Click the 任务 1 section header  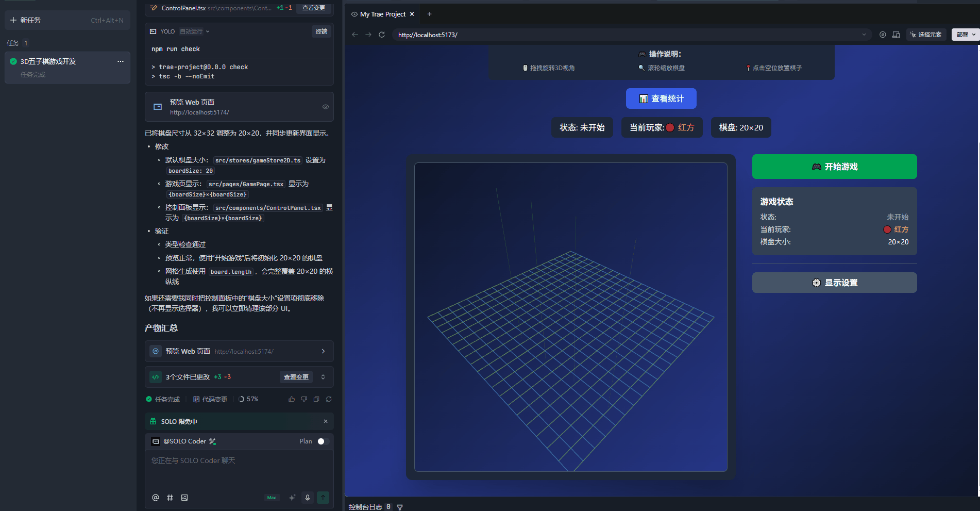point(18,43)
